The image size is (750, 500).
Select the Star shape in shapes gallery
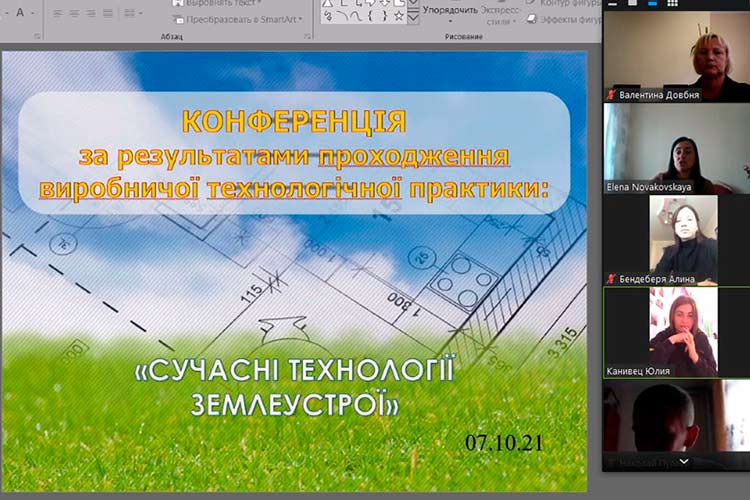click(398, 16)
